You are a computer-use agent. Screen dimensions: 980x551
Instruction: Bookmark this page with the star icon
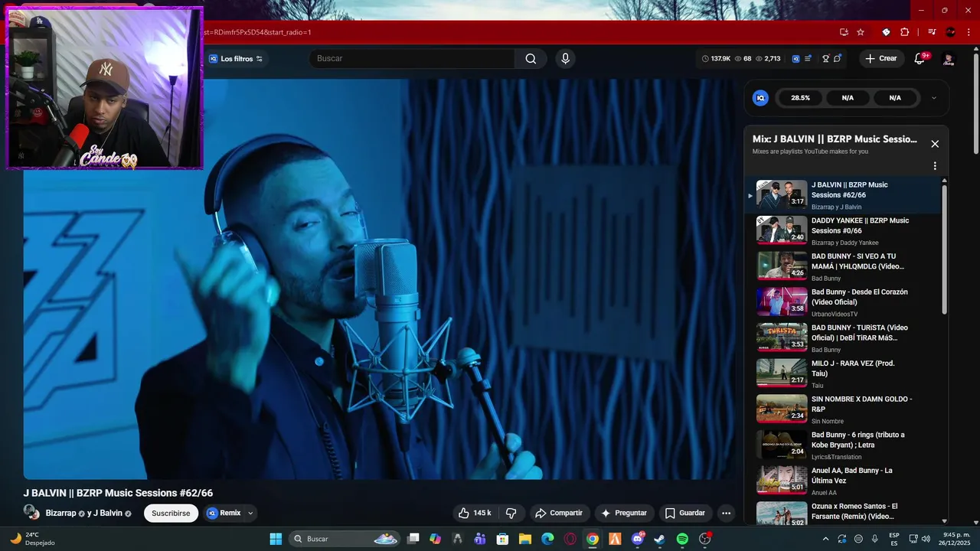click(861, 32)
